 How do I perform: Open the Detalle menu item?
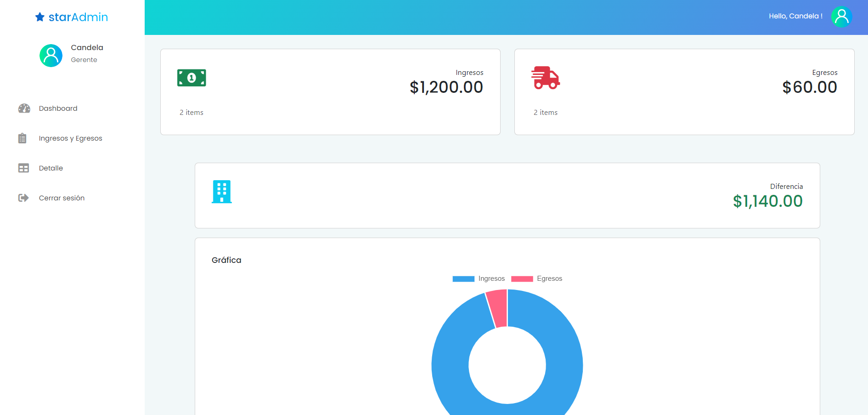click(x=51, y=168)
